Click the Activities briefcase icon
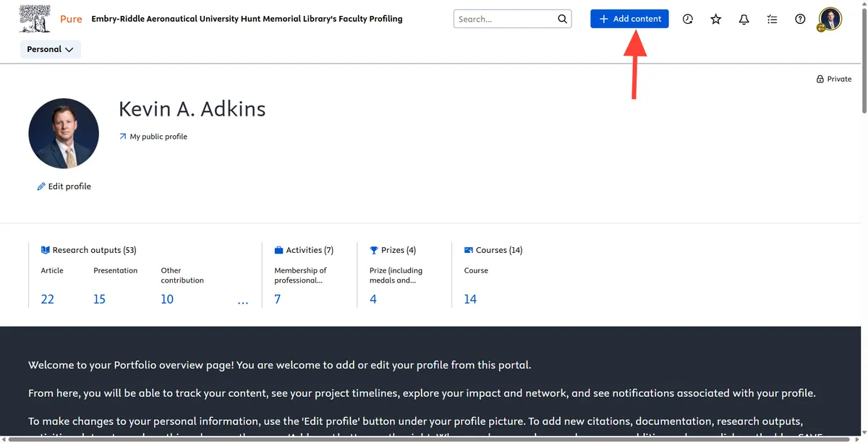Image resolution: width=868 pixels, height=443 pixels. [x=278, y=250]
